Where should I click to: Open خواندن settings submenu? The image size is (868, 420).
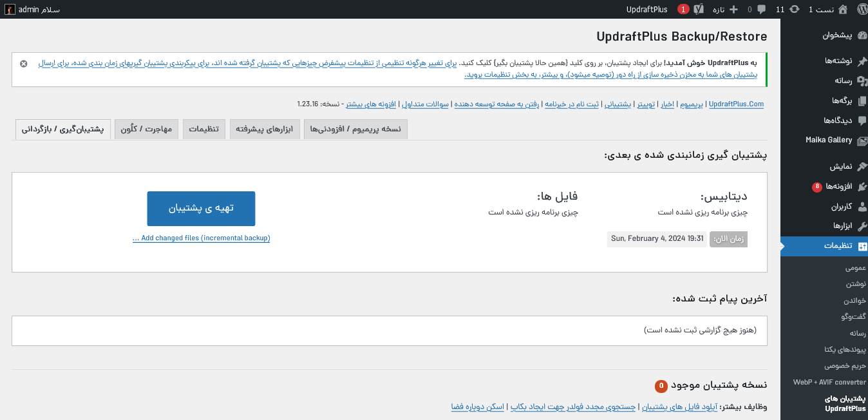[854, 300]
